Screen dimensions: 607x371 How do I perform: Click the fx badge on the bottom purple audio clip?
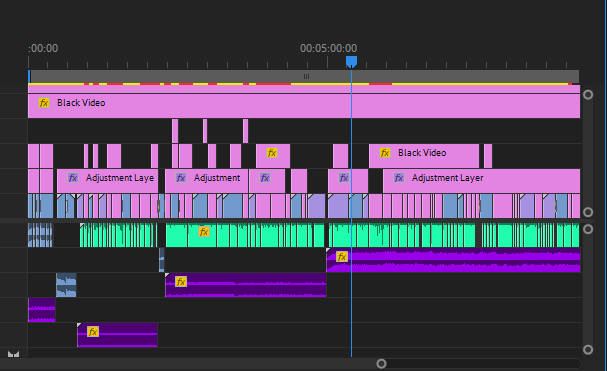(x=93, y=331)
